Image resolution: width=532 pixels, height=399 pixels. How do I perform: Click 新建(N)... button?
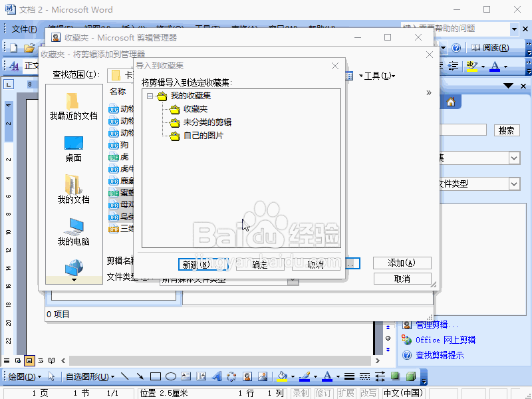203,264
